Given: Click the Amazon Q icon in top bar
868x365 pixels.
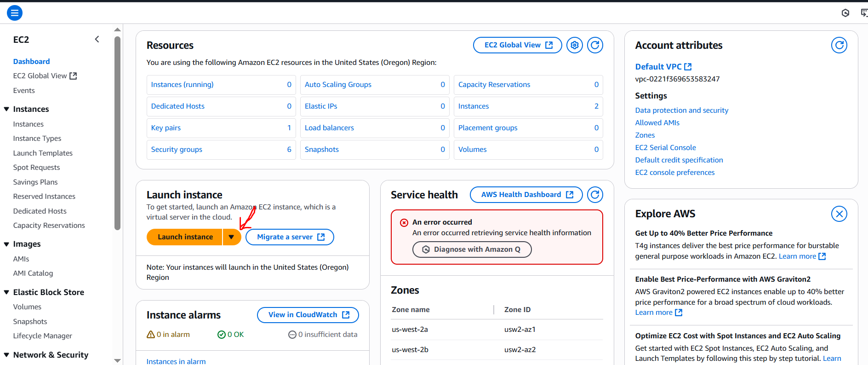Looking at the screenshot, I should coord(845,13).
